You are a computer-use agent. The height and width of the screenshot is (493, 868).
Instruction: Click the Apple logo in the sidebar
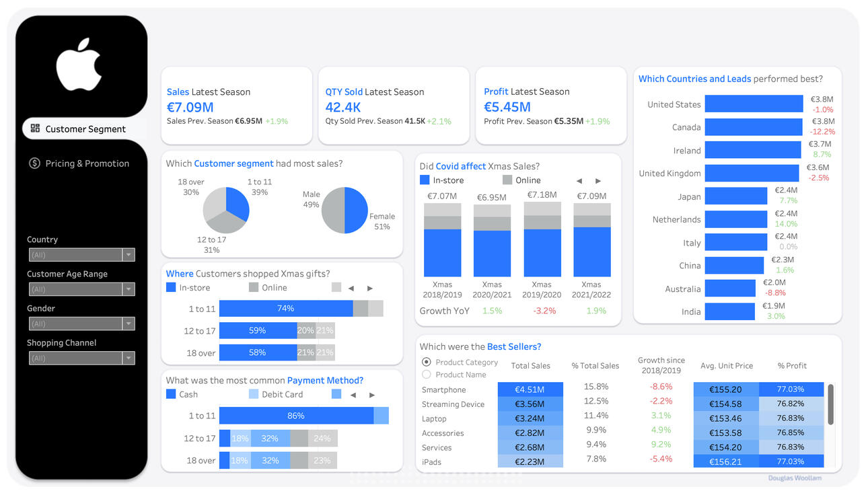coord(79,65)
